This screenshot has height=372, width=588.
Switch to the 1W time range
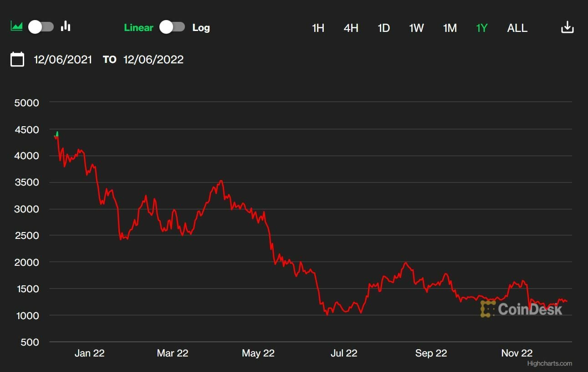pyautogui.click(x=416, y=28)
